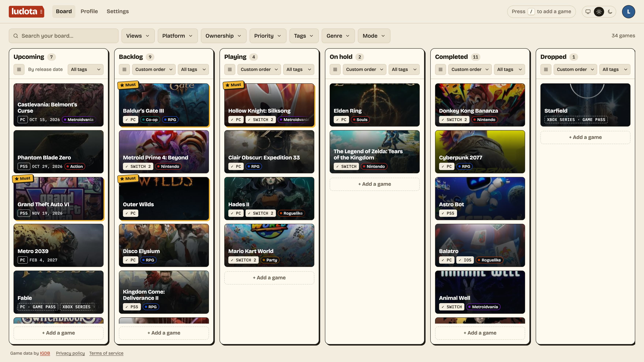Expand the Mode filter dropdown

point(374,36)
